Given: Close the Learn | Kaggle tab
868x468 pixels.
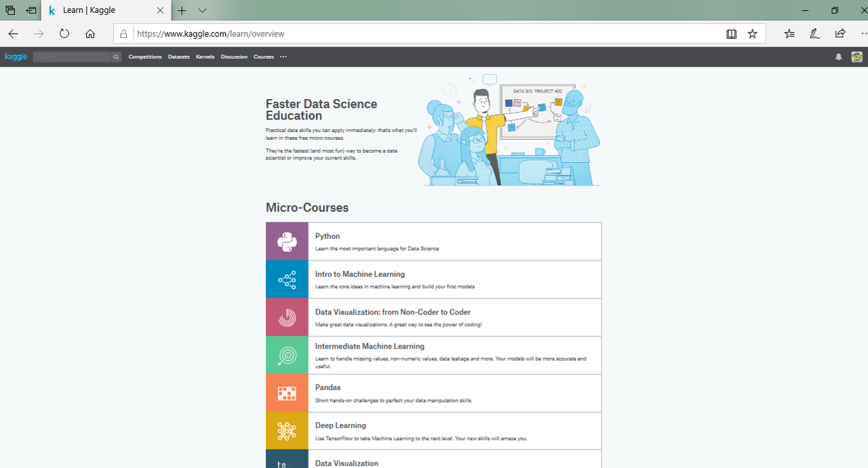Looking at the screenshot, I should pos(160,10).
